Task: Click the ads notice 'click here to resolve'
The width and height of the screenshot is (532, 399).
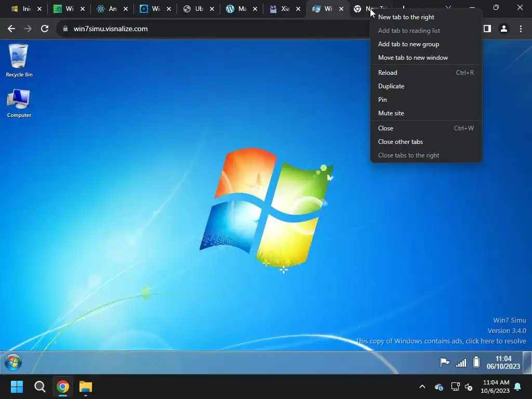Action: 496,341
